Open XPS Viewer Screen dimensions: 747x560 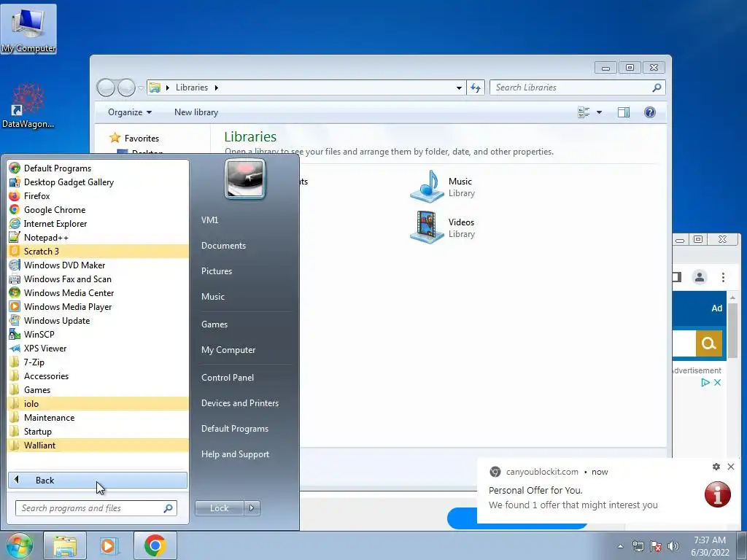pos(98,348)
